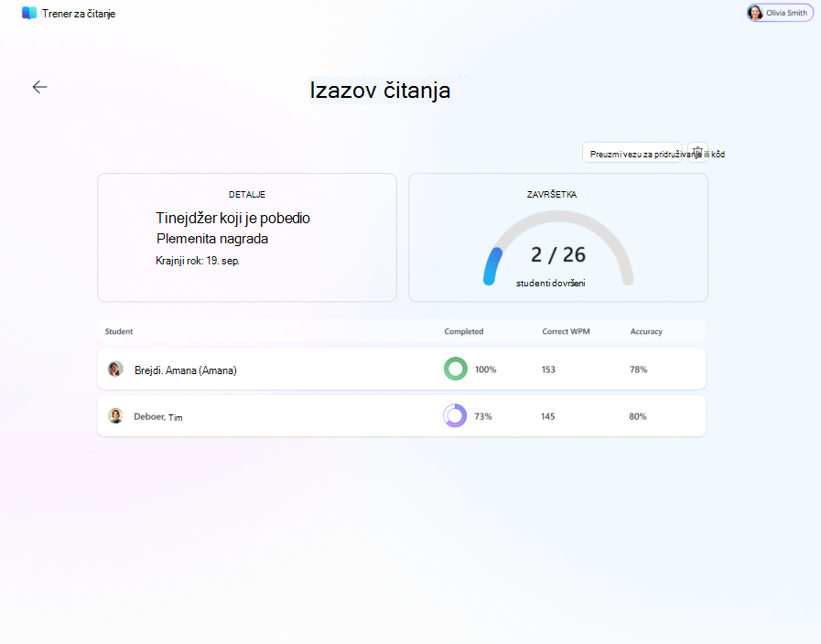Click the Tinejdžer koji je pobedio title

tap(233, 218)
